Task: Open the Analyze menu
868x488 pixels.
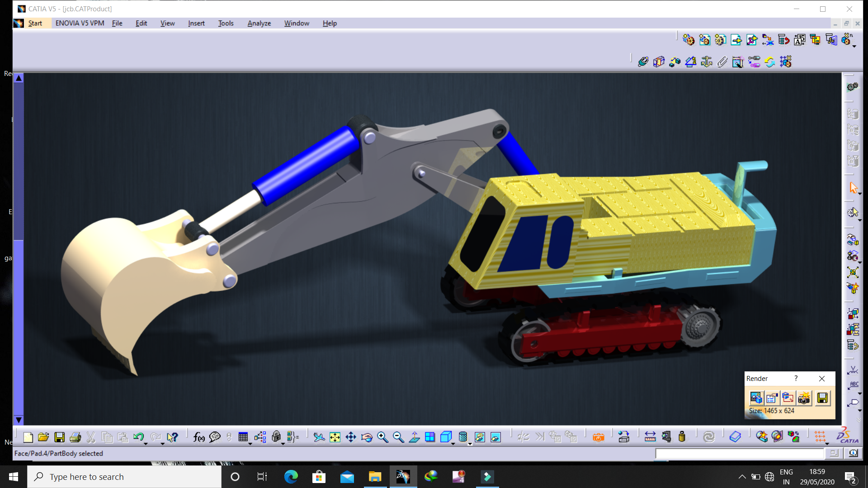Action: click(259, 23)
